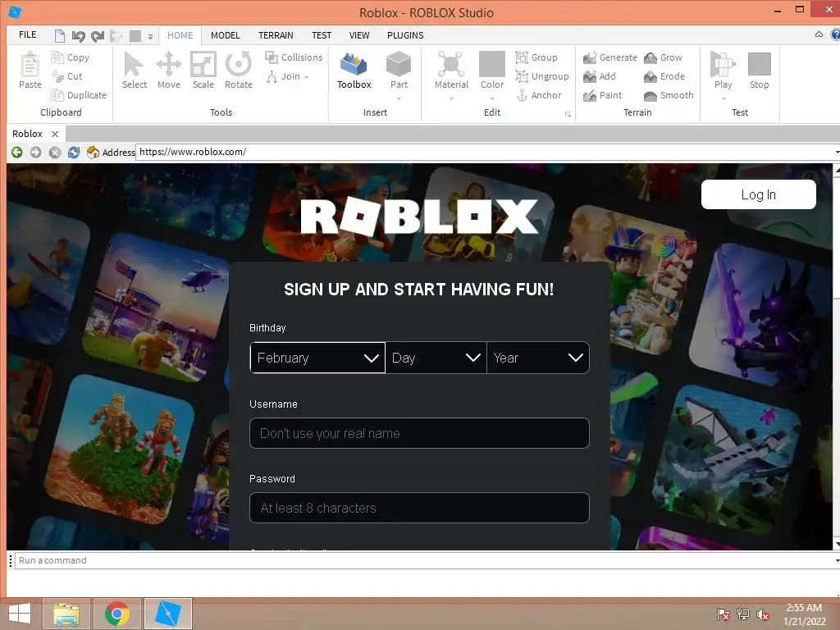Customize Quick Access toolbar dropdown
Image resolution: width=840 pixels, height=630 pixels.
click(x=151, y=37)
